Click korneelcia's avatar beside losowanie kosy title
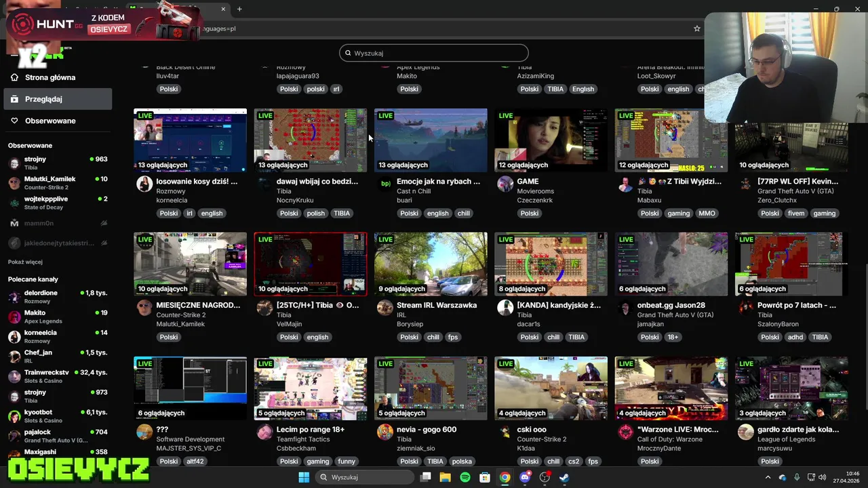This screenshot has width=868, height=488. tap(144, 184)
